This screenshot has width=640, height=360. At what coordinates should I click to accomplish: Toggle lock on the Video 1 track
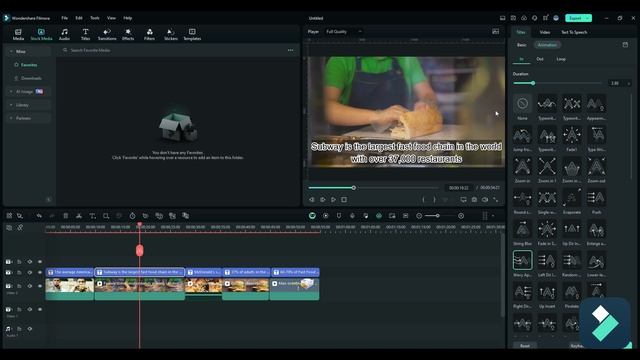(x=19, y=309)
